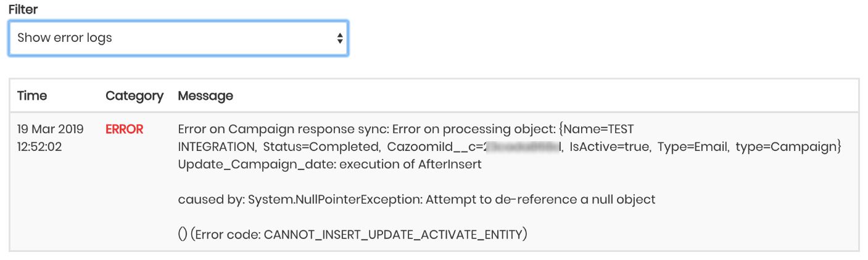Click the 12:52:02 timestamp

[x=39, y=147]
